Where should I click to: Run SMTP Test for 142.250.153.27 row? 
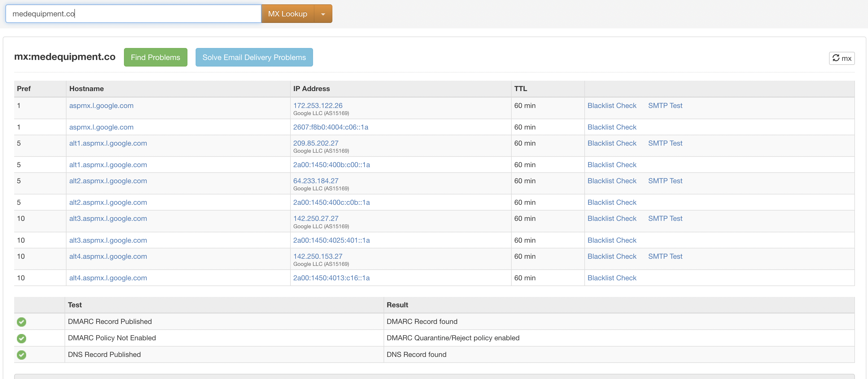665,256
